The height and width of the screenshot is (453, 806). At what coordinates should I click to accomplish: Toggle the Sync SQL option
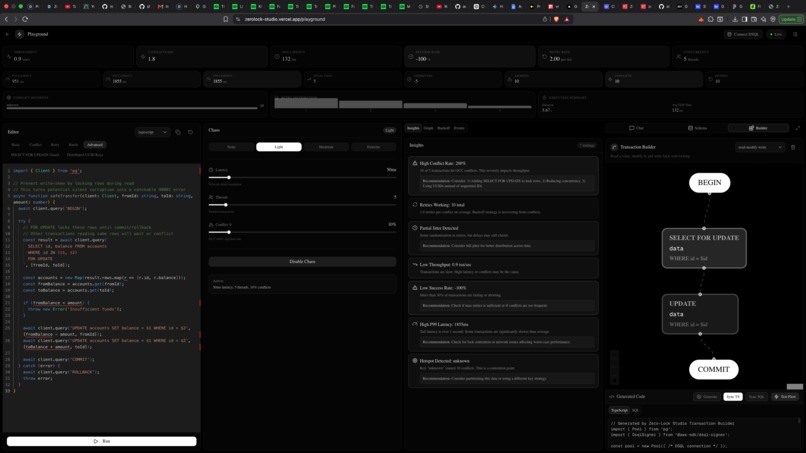(756, 396)
